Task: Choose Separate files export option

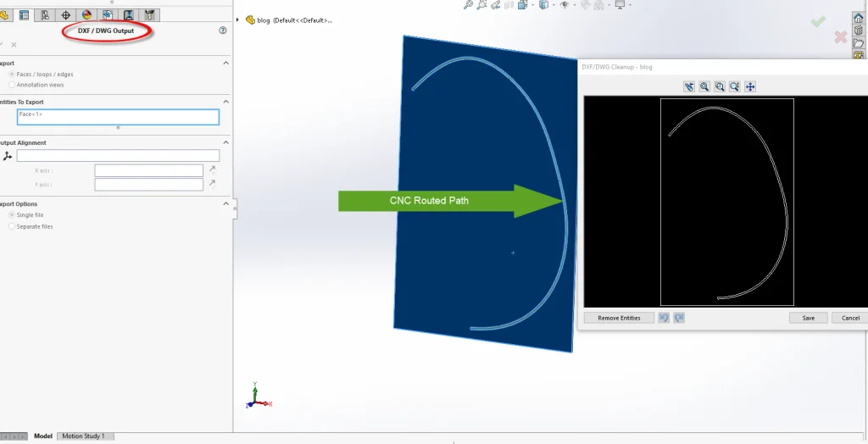Action: click(x=11, y=226)
